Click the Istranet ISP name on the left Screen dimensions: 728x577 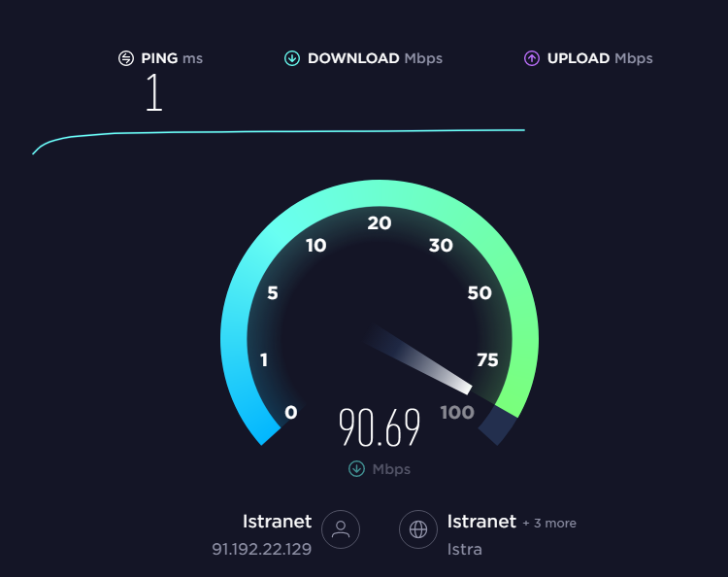pos(278,522)
